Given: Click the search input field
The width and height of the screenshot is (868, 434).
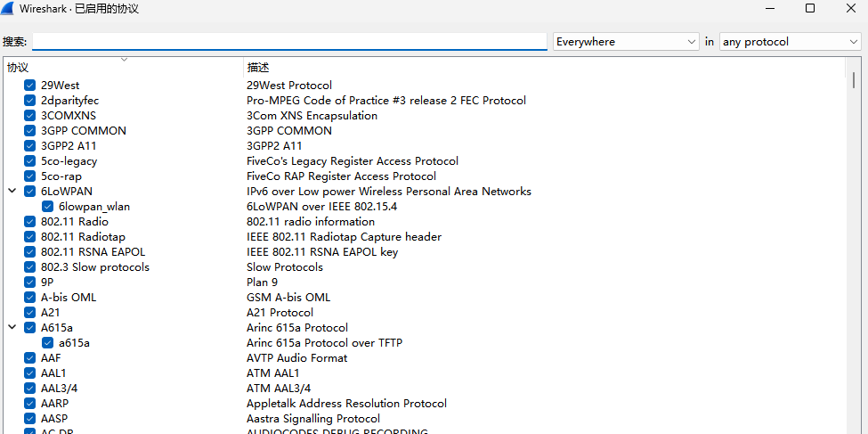Looking at the screenshot, I should point(289,42).
